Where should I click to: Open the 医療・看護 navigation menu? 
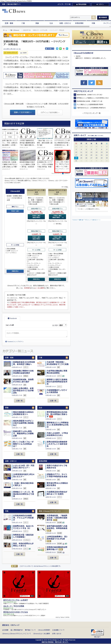[9, 23]
